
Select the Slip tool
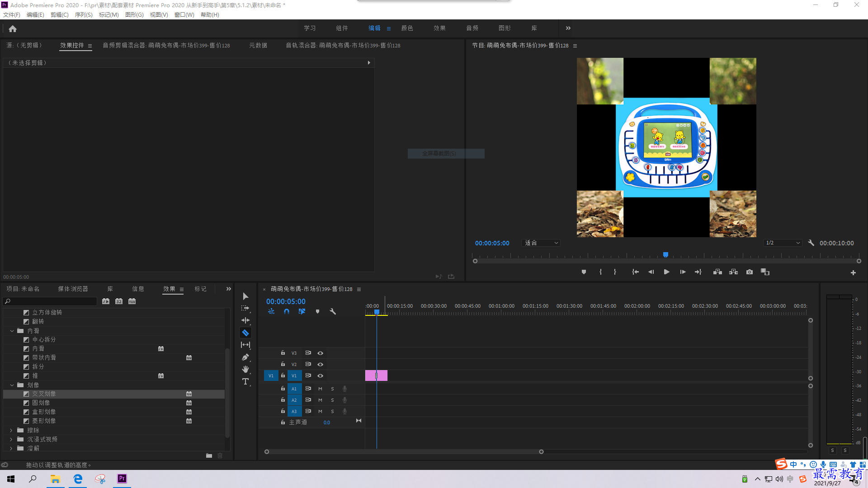pos(245,345)
